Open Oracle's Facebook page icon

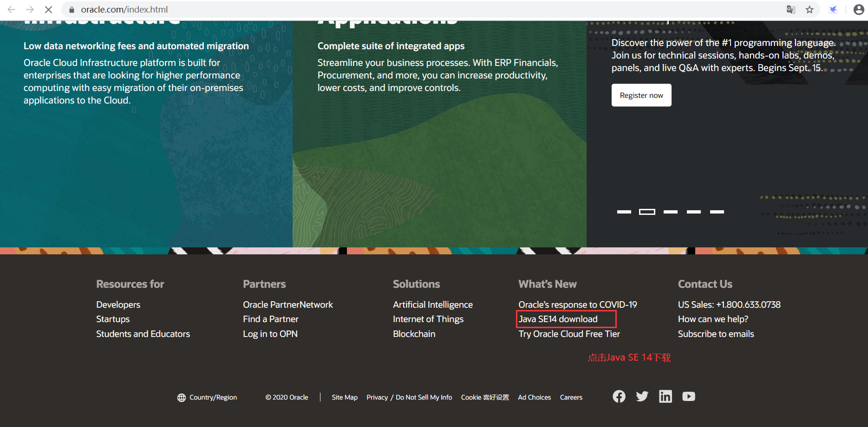tap(619, 396)
